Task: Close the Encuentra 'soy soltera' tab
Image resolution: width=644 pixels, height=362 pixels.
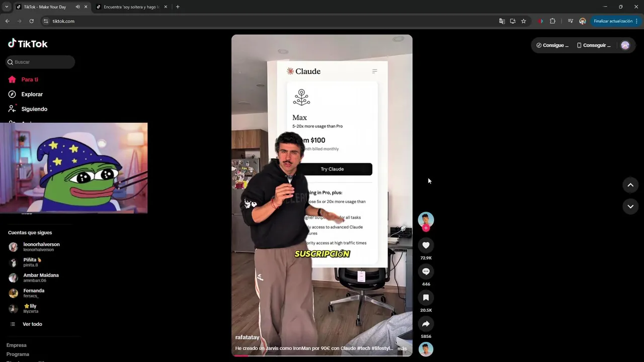Action: 166,7
